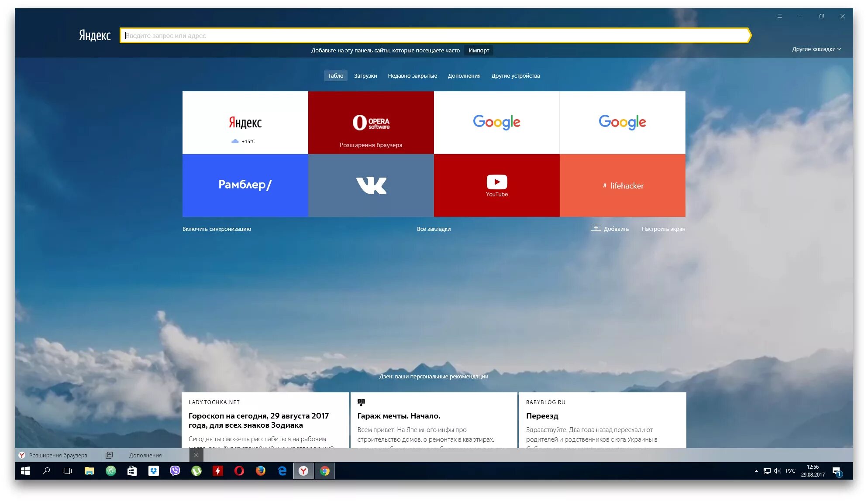Open Opera Software extensions tile
This screenshot has height=501, width=868.
click(x=371, y=122)
